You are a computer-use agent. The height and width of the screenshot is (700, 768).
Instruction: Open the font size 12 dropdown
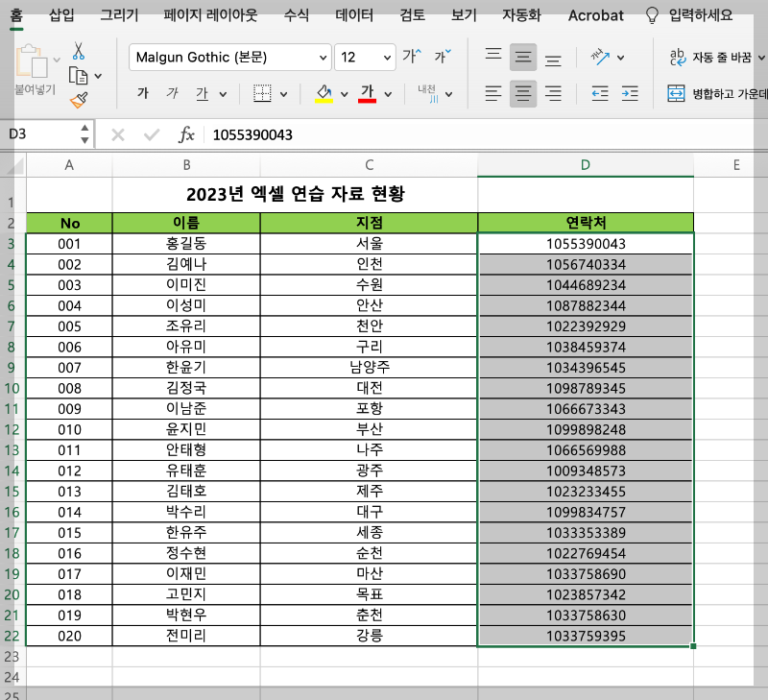click(x=389, y=58)
